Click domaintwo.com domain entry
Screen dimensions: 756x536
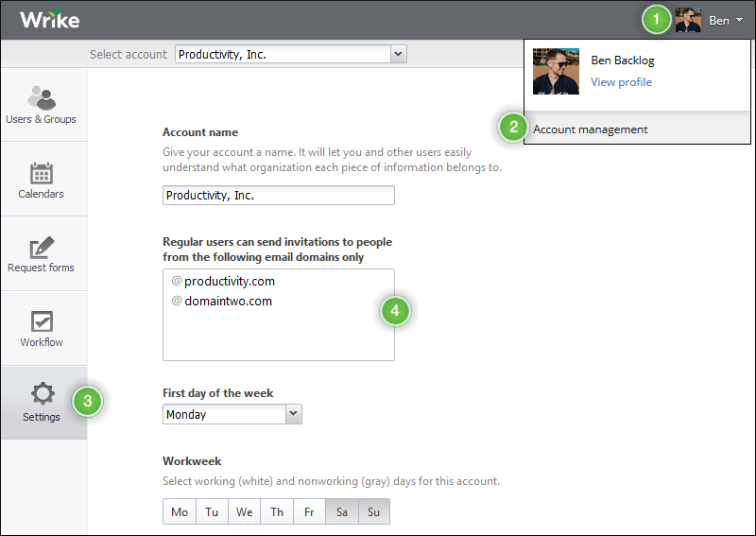point(228,301)
